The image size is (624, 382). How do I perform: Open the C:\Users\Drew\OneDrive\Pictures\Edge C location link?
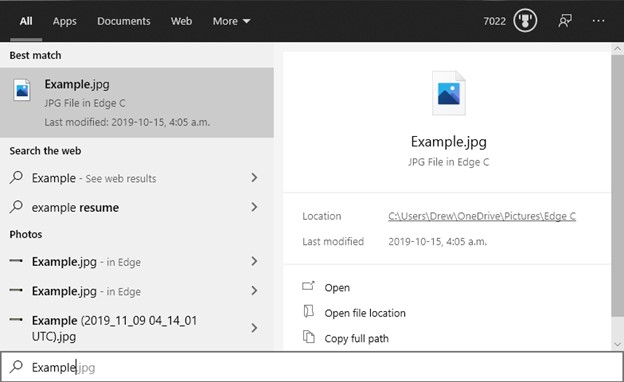[x=482, y=216]
